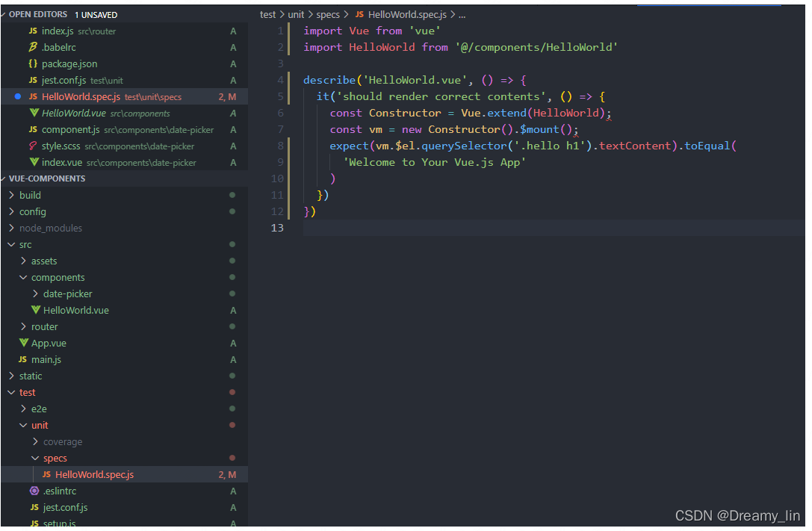Screen dimensions: 812x531
Task: Click the '2, M' badge in open editors
Action: [227, 97]
